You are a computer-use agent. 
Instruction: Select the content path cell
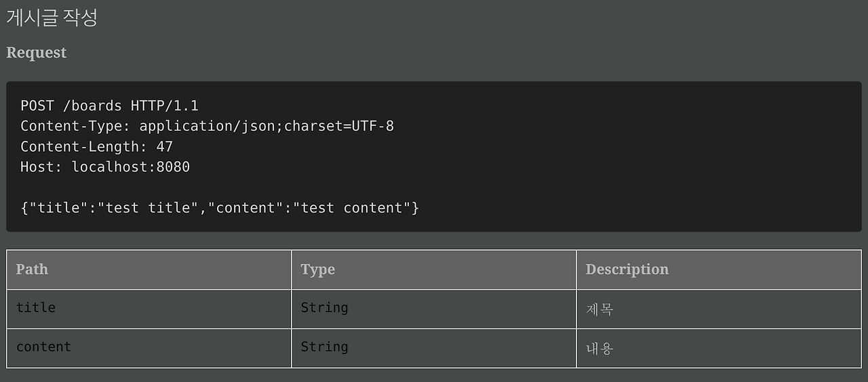point(43,347)
